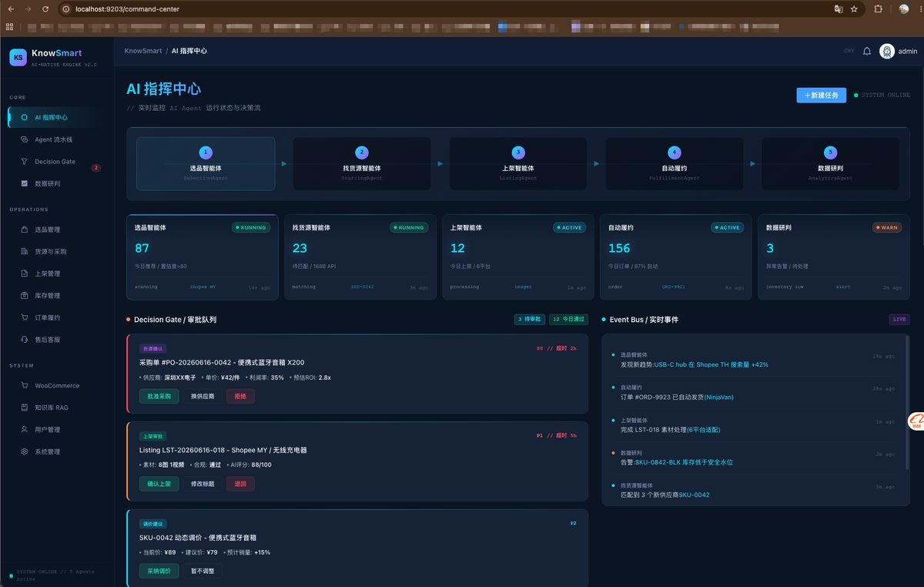Click the 订单履约 cart icon
Screen dimensions: 924x587
tap(25, 317)
